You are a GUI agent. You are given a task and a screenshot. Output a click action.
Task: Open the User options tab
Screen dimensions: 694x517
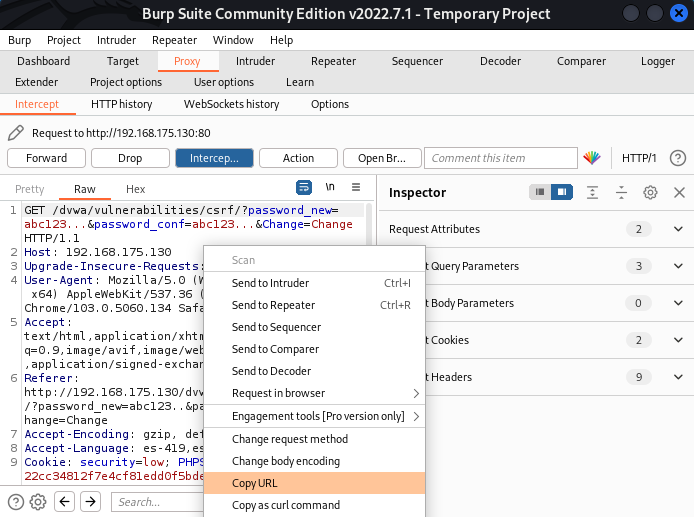(224, 82)
